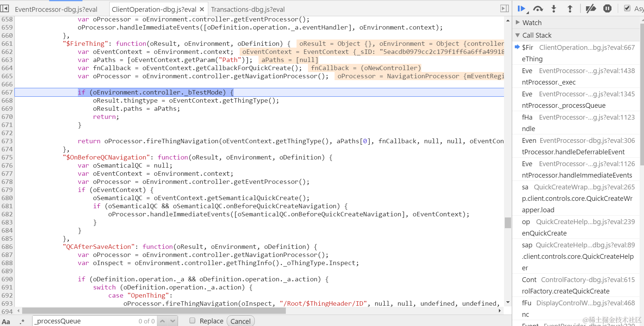Click line number 661 gutter
Image resolution: width=644 pixels, height=326 pixels.
click(x=7, y=44)
